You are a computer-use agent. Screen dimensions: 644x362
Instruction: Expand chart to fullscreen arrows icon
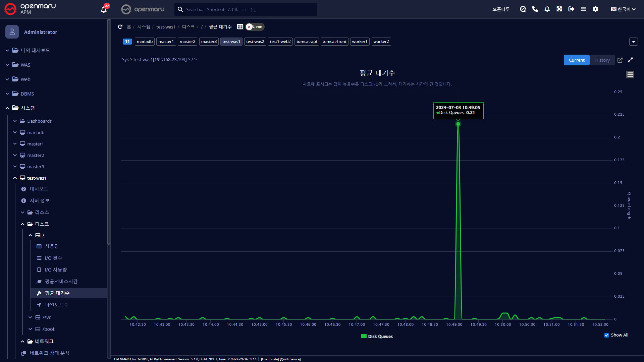(630, 60)
